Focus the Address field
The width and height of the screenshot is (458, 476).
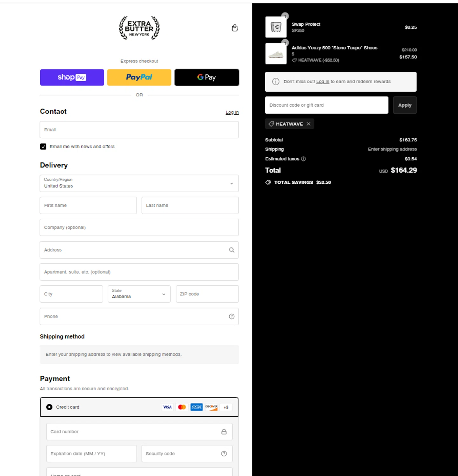coord(139,250)
